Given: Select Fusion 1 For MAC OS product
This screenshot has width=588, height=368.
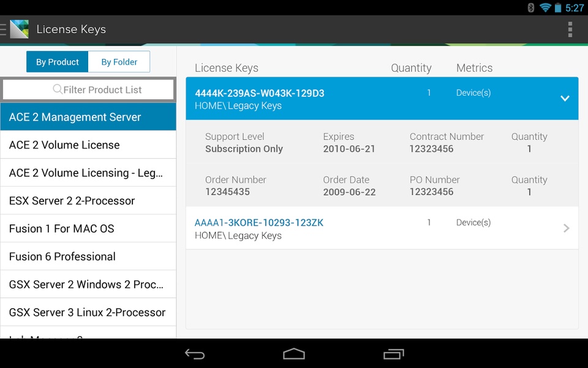Looking at the screenshot, I should pyautogui.click(x=88, y=228).
